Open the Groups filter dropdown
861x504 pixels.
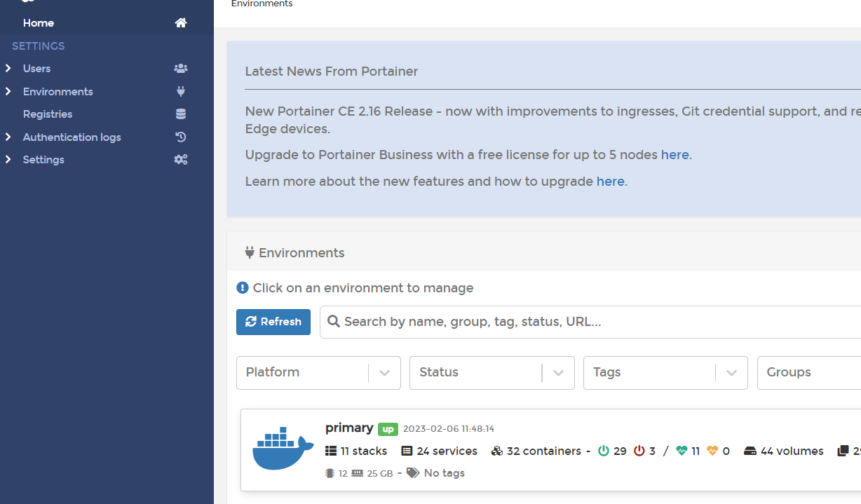coord(809,373)
